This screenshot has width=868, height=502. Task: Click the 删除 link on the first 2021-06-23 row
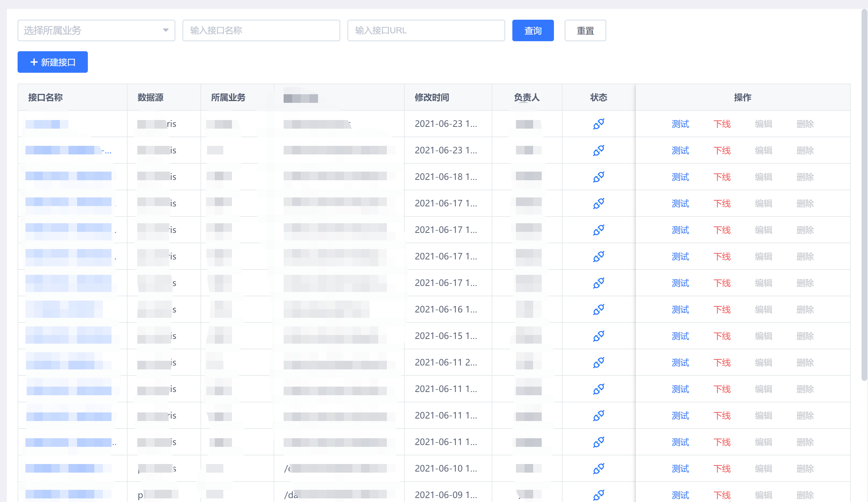point(805,124)
